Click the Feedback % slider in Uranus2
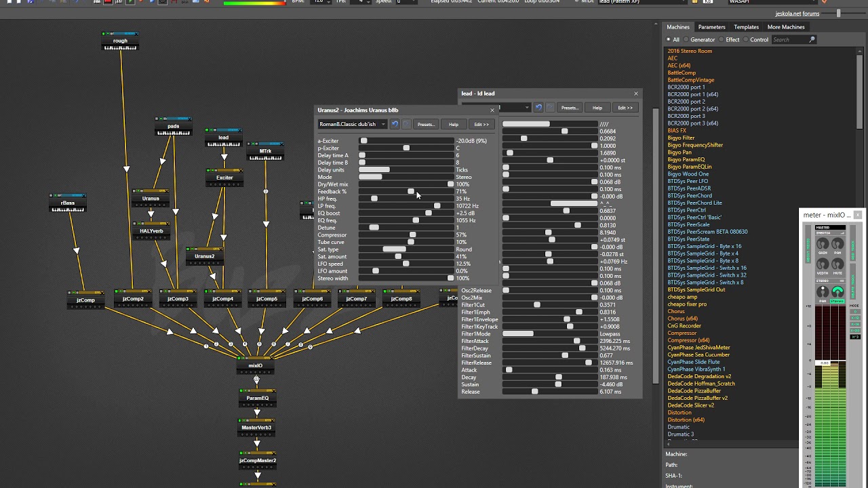The image size is (868, 488). [406, 192]
